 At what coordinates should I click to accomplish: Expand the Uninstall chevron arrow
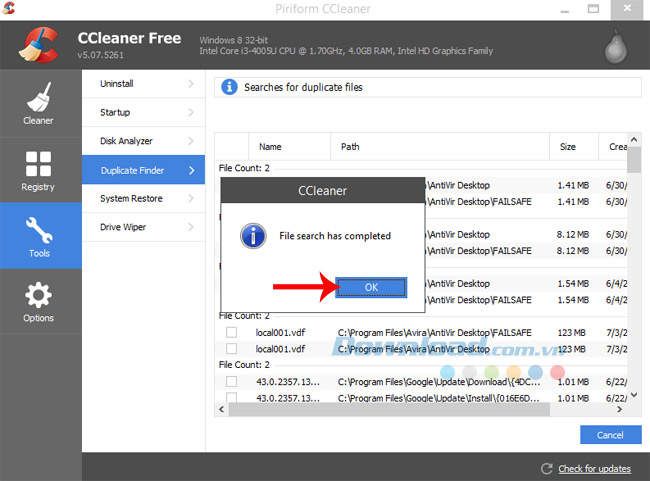[x=191, y=83]
